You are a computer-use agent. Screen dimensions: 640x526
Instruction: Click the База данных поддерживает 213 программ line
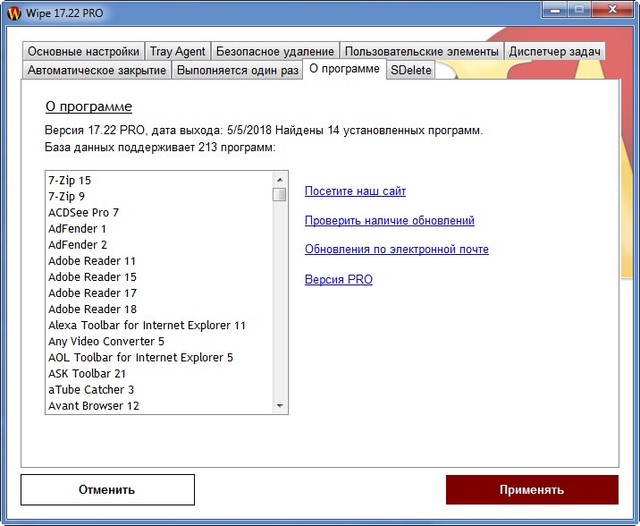pyautogui.click(x=160, y=147)
